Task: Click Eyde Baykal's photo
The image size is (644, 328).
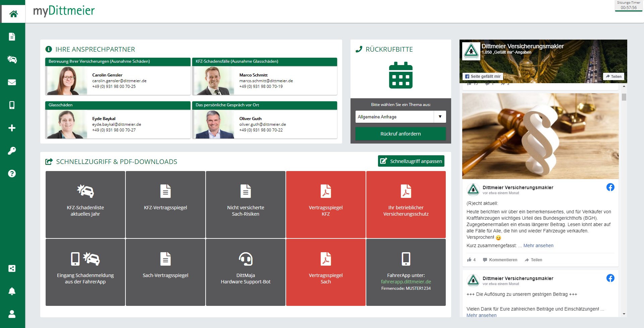Action: (x=66, y=124)
